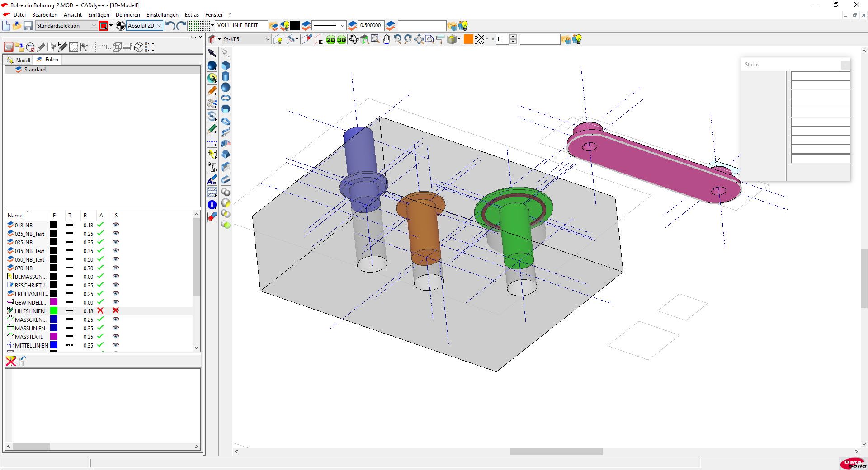This screenshot has height=470, width=868.
Task: Open the Einfügen menu
Action: [99, 15]
